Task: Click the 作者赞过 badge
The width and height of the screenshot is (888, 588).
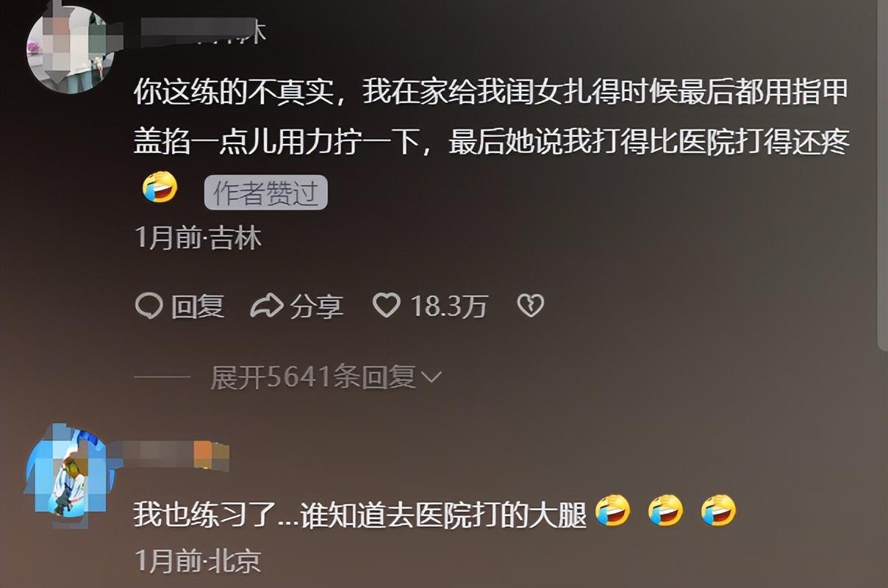Action: click(x=265, y=193)
